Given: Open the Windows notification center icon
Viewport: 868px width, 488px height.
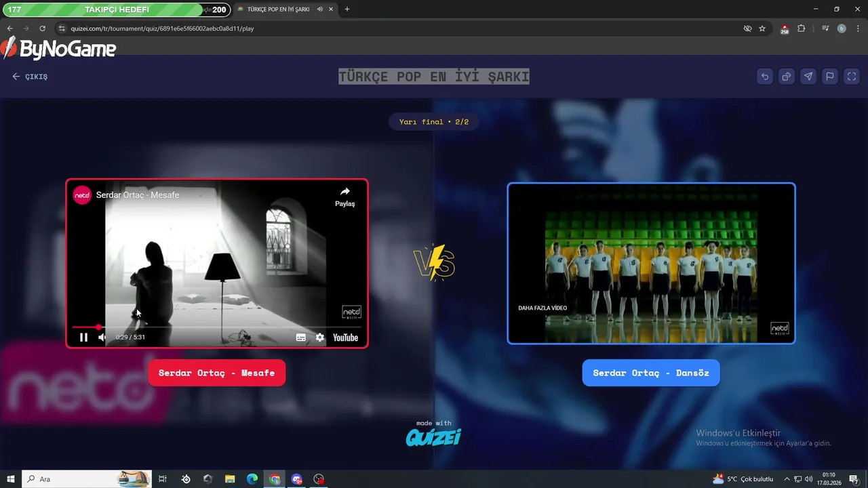Looking at the screenshot, I should 854,479.
